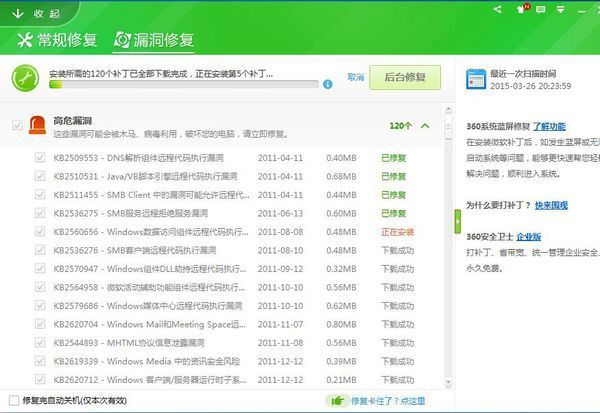Toggle the 高危漏洞 group checkbox

[x=17, y=125]
